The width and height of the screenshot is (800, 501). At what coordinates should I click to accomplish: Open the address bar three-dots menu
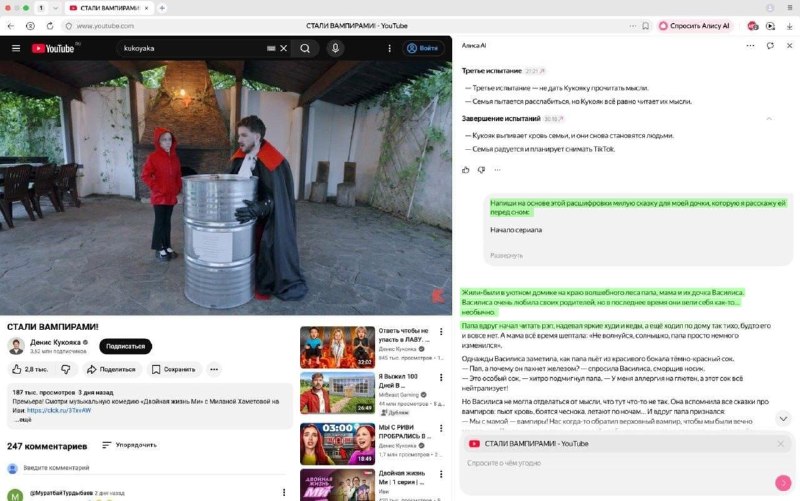point(633,26)
